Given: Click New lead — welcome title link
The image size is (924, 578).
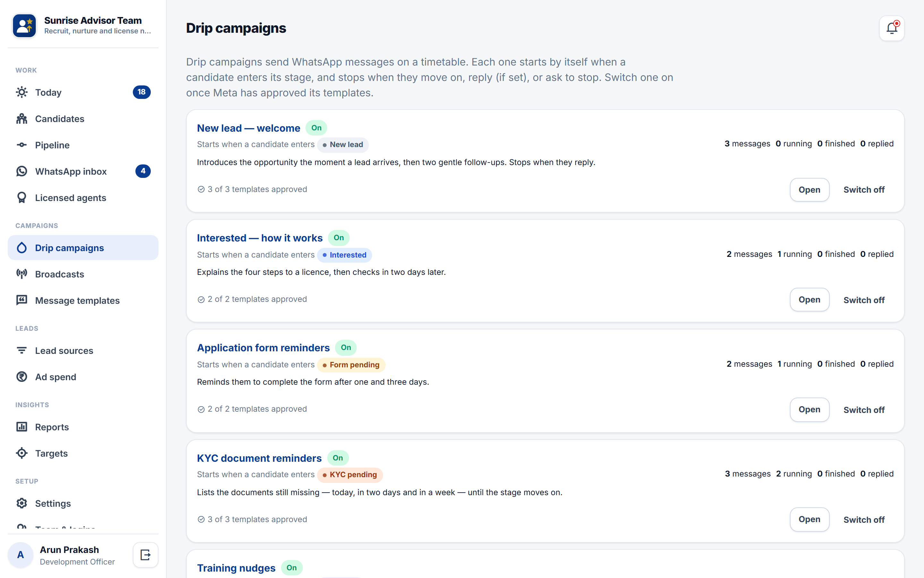Looking at the screenshot, I should click(249, 128).
